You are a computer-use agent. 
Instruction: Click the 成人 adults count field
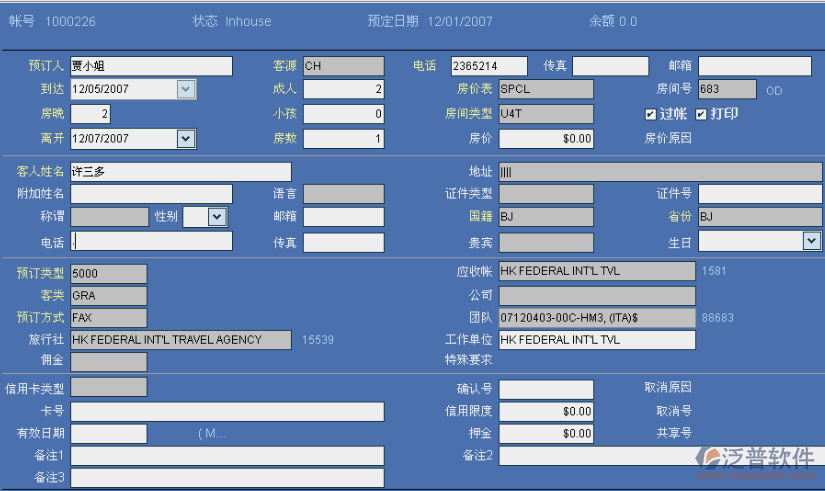(344, 89)
